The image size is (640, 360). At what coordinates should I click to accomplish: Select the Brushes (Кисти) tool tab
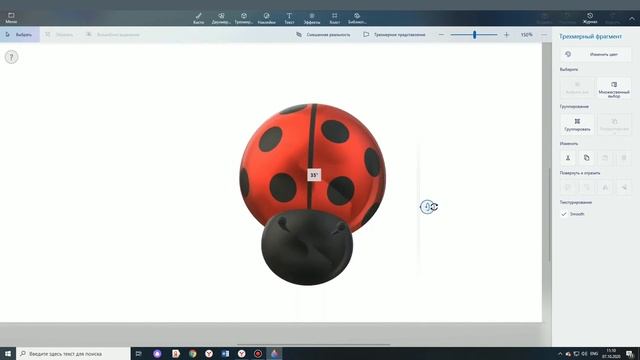[x=198, y=18]
